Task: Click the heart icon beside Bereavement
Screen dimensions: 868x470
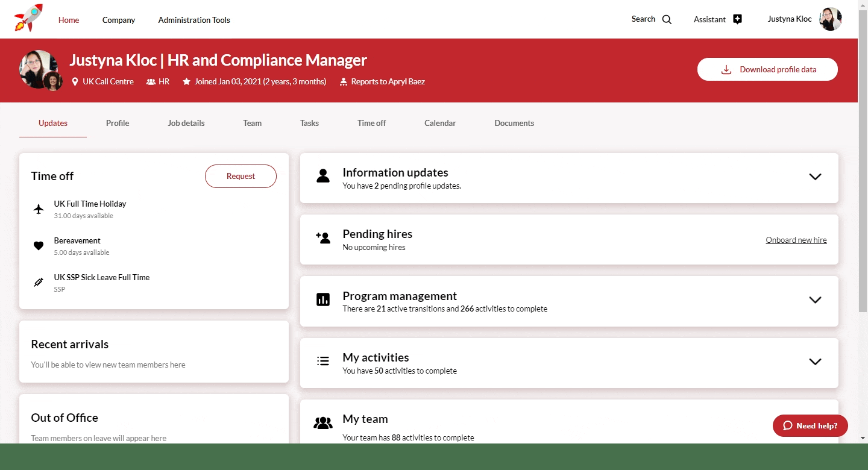Action: coord(39,246)
